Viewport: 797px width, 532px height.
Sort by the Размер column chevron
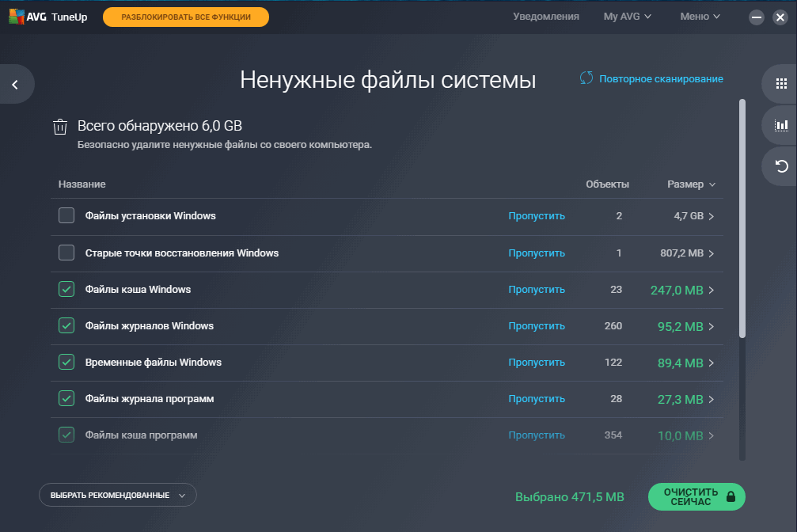[712, 184]
